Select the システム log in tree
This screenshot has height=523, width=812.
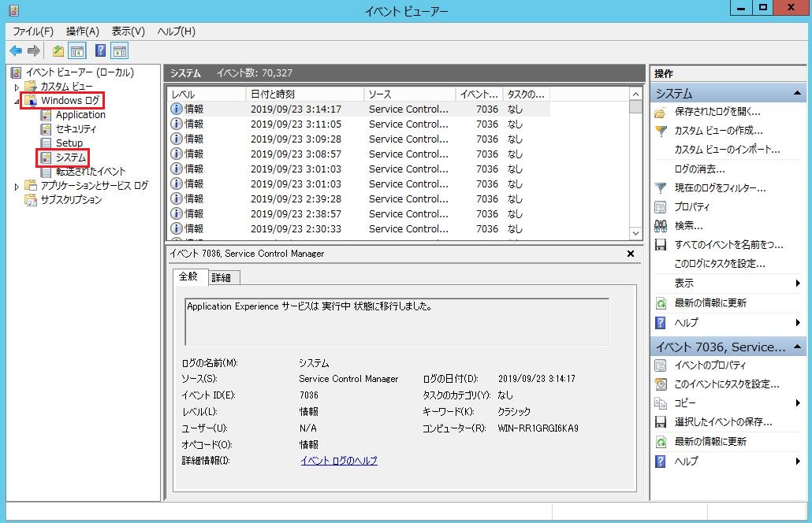[x=71, y=158]
